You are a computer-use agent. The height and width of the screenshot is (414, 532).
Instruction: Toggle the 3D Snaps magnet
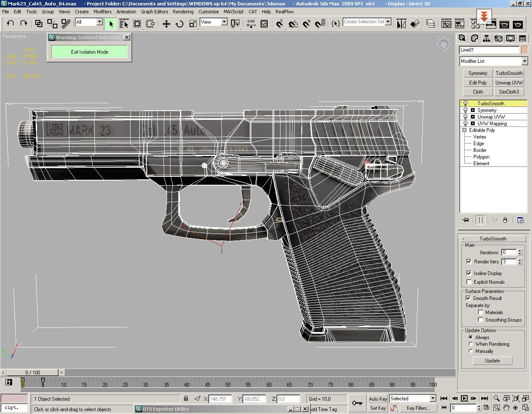click(x=280, y=24)
